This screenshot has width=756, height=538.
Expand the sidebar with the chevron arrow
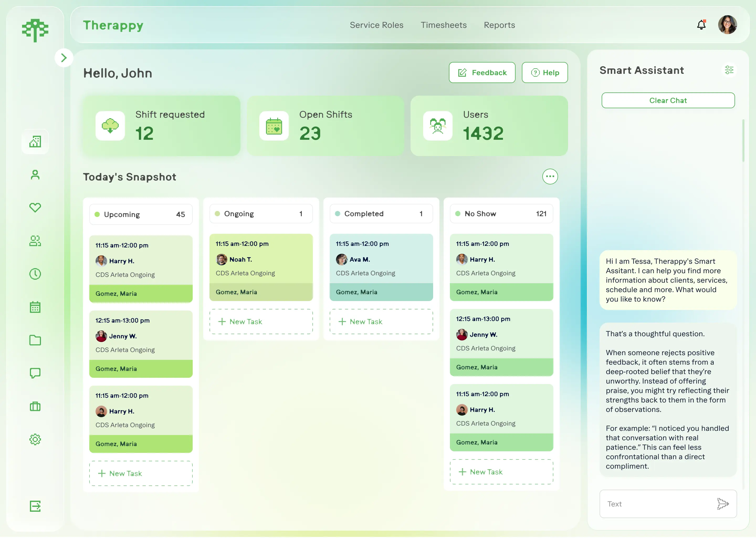(64, 58)
